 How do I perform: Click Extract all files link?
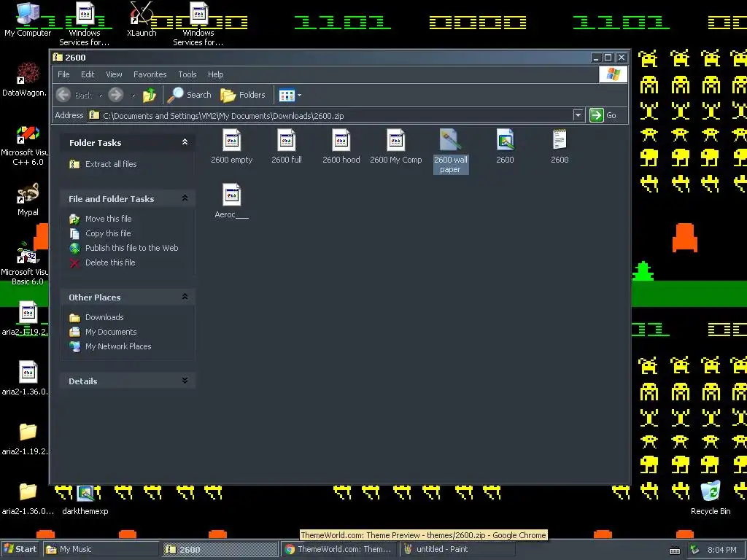click(111, 164)
